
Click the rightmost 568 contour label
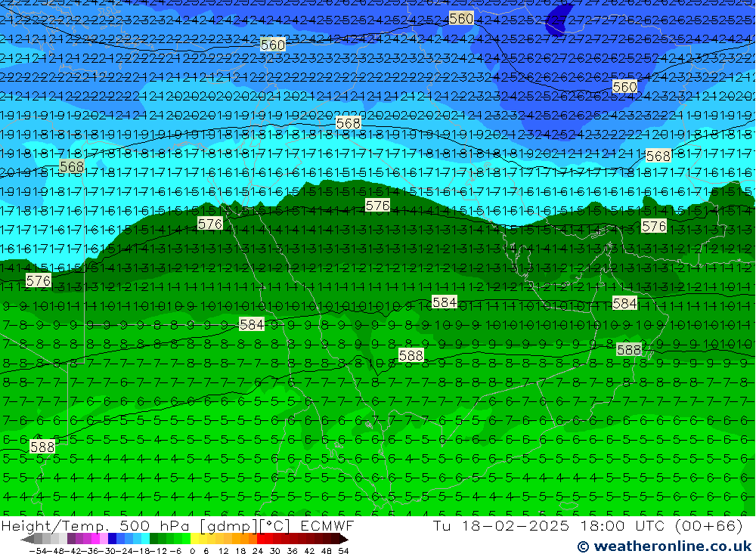coord(658,156)
